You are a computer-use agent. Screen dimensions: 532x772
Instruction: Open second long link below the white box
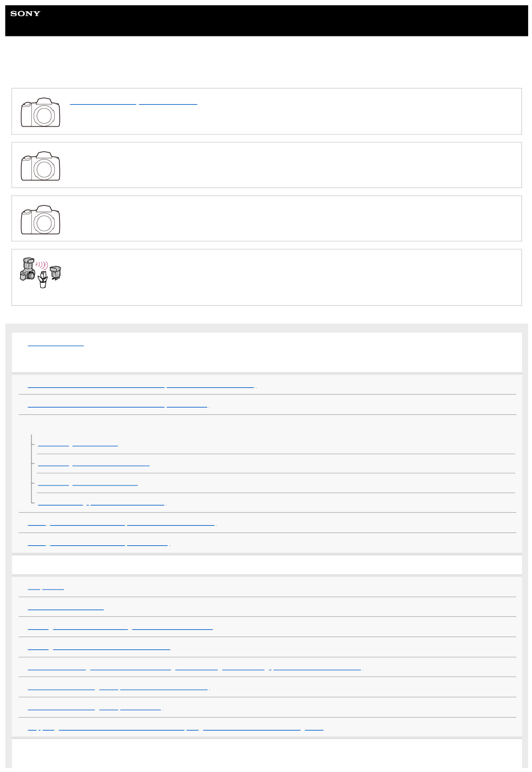click(118, 405)
